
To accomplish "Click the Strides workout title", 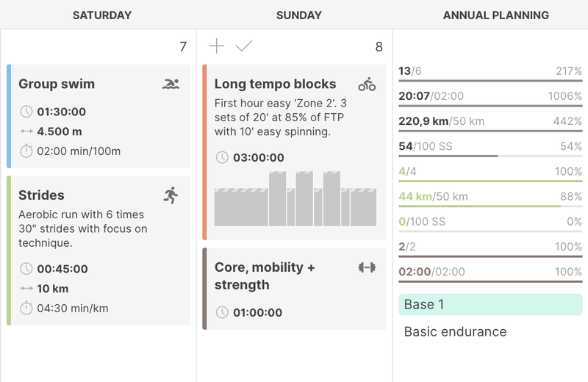I will [41, 195].
